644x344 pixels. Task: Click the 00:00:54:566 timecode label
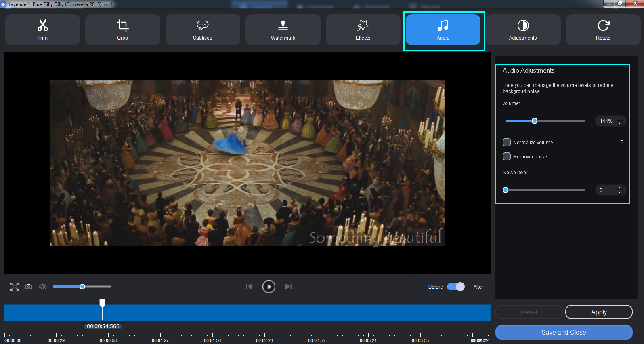pos(103,326)
